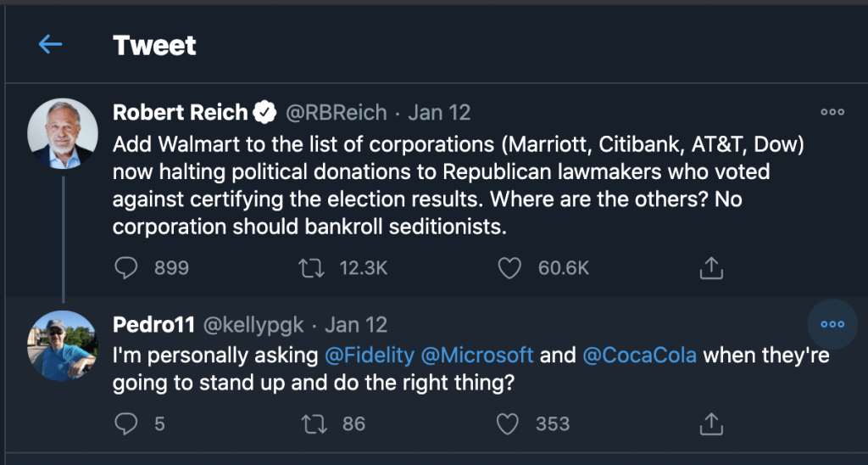The height and width of the screenshot is (465, 868).
Task: Share Robert Reich's tweet
Action: coord(711,268)
